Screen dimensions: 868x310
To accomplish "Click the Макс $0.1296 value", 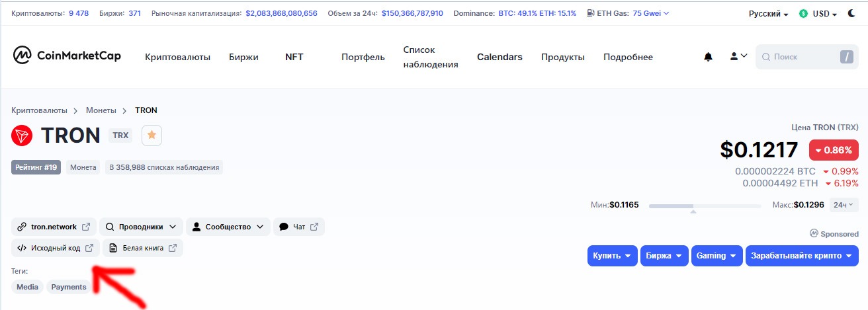I will click(809, 205).
